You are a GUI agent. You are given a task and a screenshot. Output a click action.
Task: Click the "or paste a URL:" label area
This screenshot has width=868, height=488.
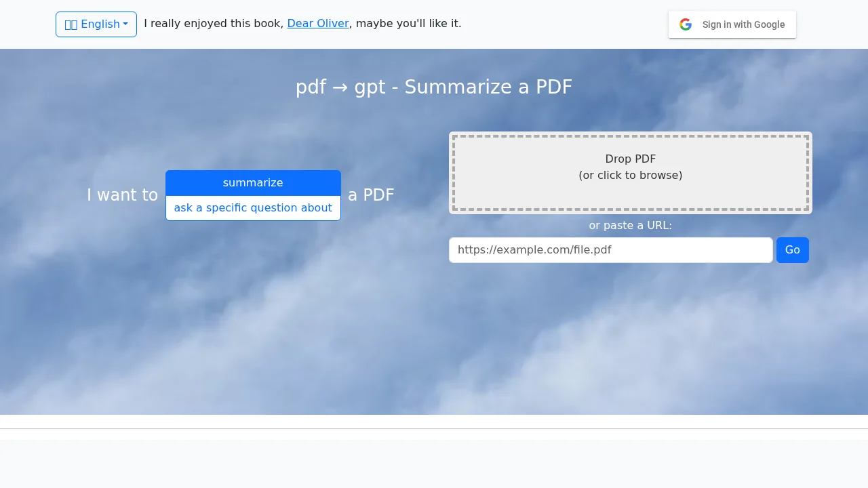click(630, 225)
